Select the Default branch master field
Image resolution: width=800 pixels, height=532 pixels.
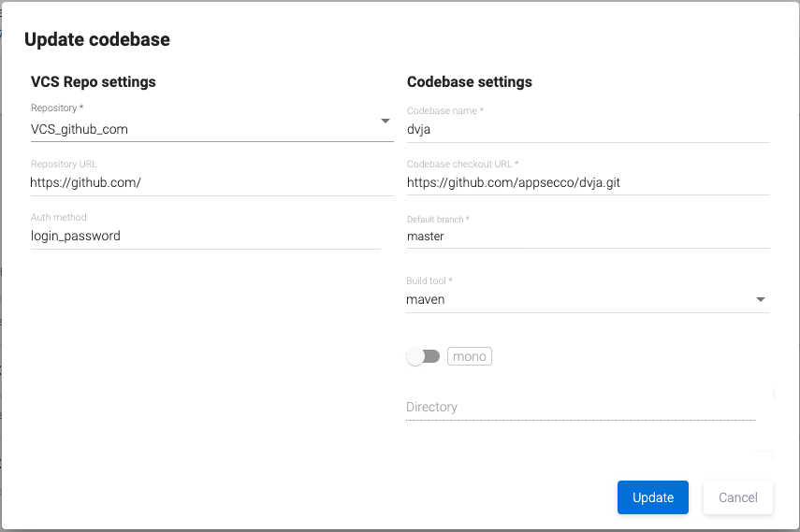(x=587, y=237)
